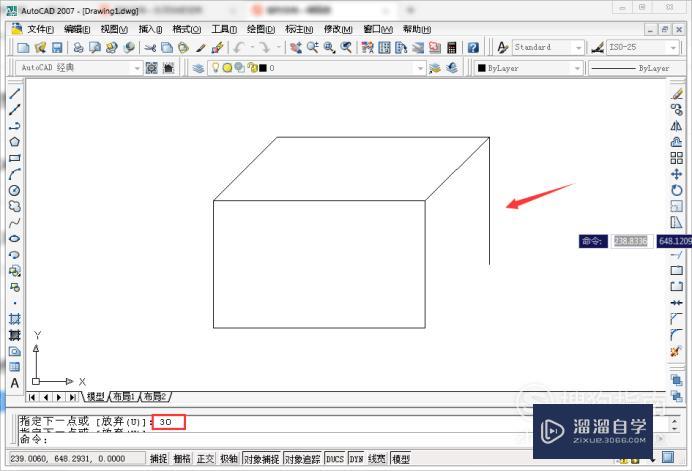Click the layer 0 black color swatch
Screen dimensions: 692x471
tap(263, 68)
